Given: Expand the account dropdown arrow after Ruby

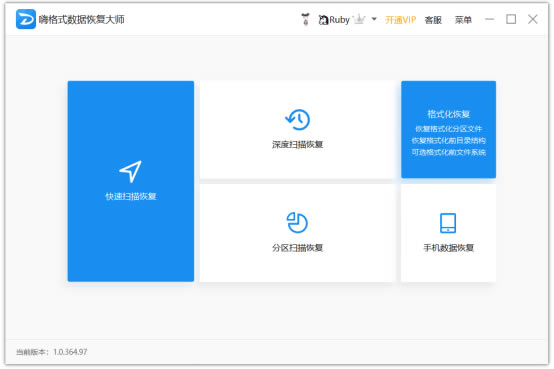Looking at the screenshot, I should pos(374,19).
